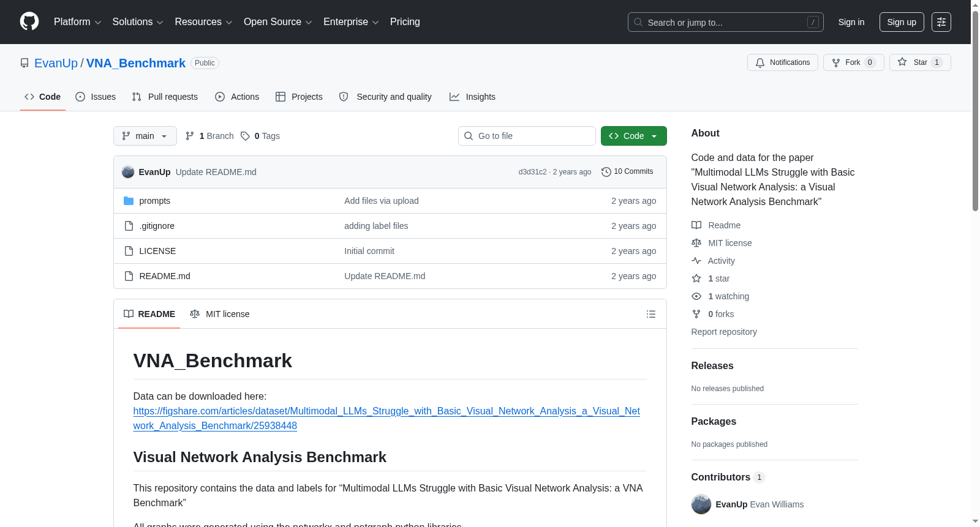Open the Pricing page

click(405, 22)
